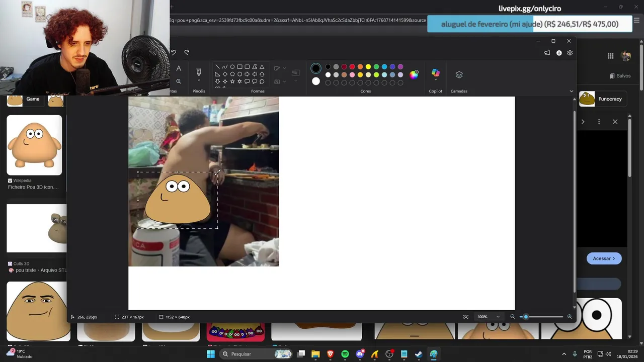Expand the Brushes dropdown arrow
Image resolution: width=644 pixels, height=362 pixels.
point(199,80)
